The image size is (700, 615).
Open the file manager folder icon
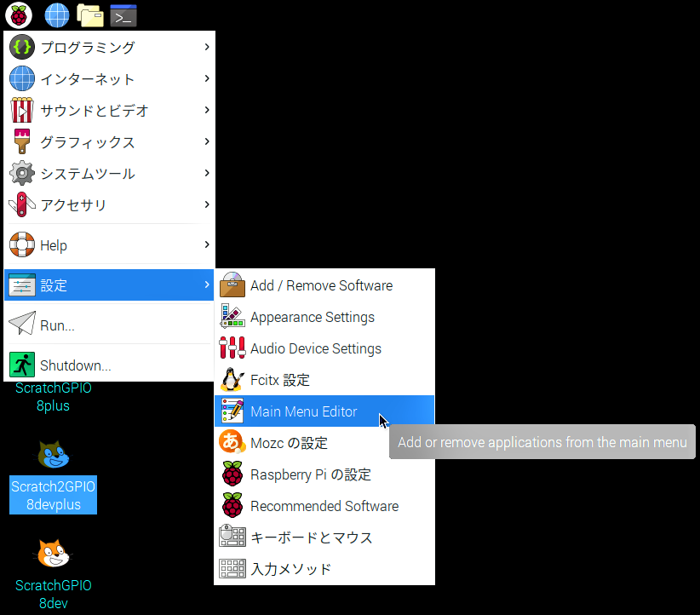pyautogui.click(x=89, y=15)
